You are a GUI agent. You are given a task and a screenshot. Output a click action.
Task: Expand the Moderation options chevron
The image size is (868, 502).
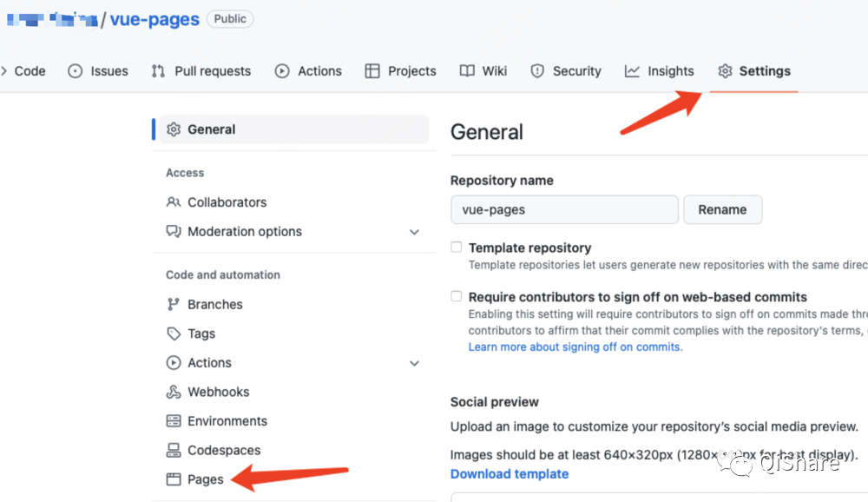(414, 232)
